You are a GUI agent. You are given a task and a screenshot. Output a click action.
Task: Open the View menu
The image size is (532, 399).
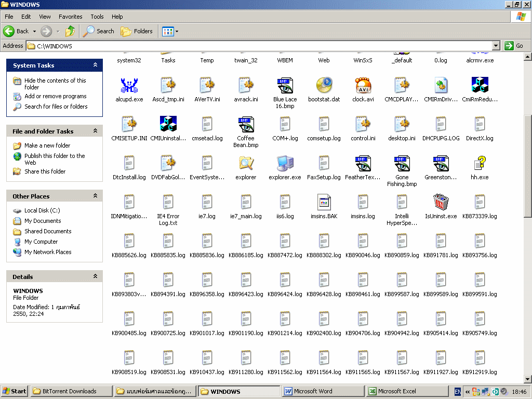[x=45, y=17]
